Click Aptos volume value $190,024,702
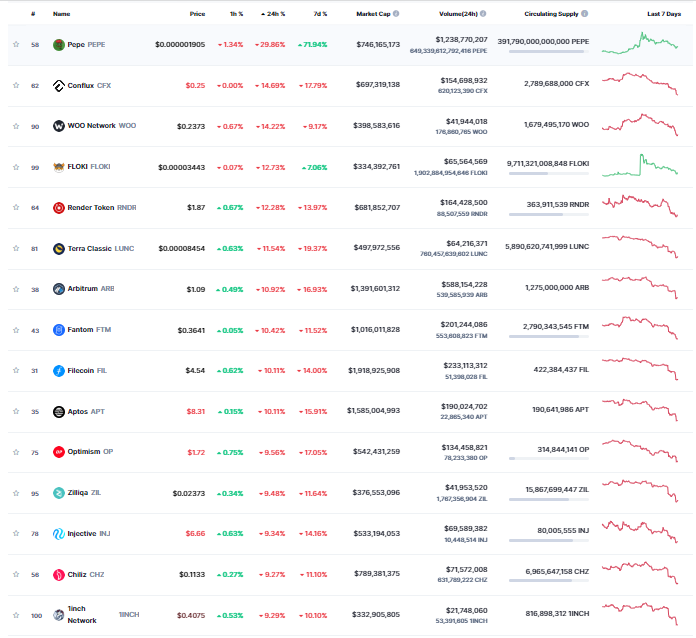This screenshot has height=638, width=696. 464,406
